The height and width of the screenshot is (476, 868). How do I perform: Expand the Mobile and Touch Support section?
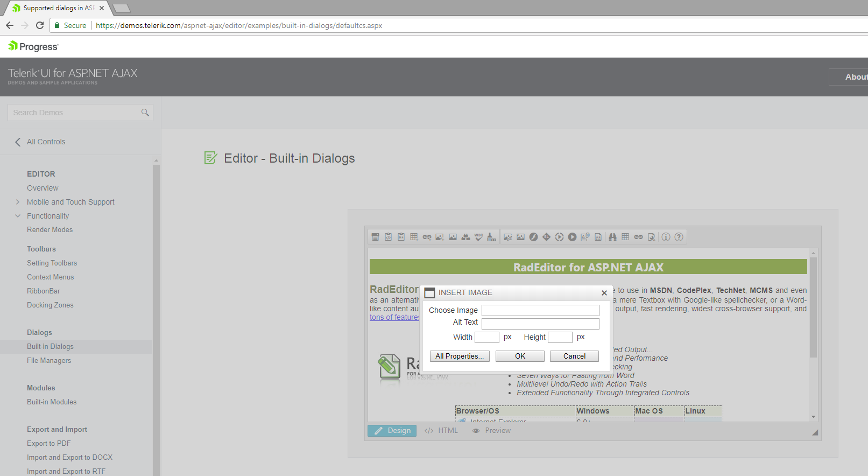point(18,202)
